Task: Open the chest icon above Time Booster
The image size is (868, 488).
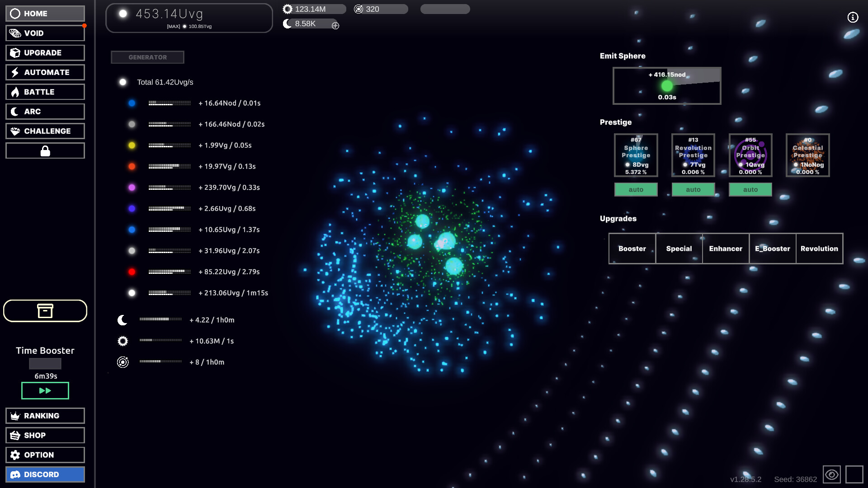Action: [45, 311]
